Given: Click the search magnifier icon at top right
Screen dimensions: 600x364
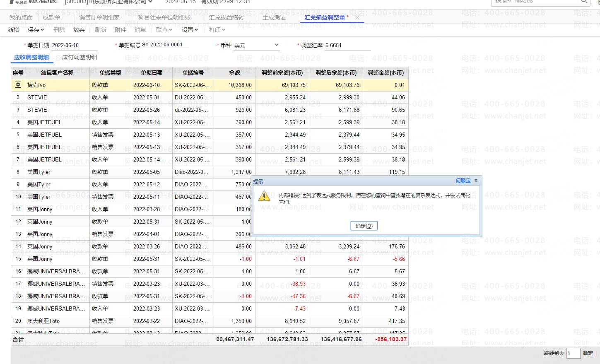Looking at the screenshot, I should click(x=584, y=2).
